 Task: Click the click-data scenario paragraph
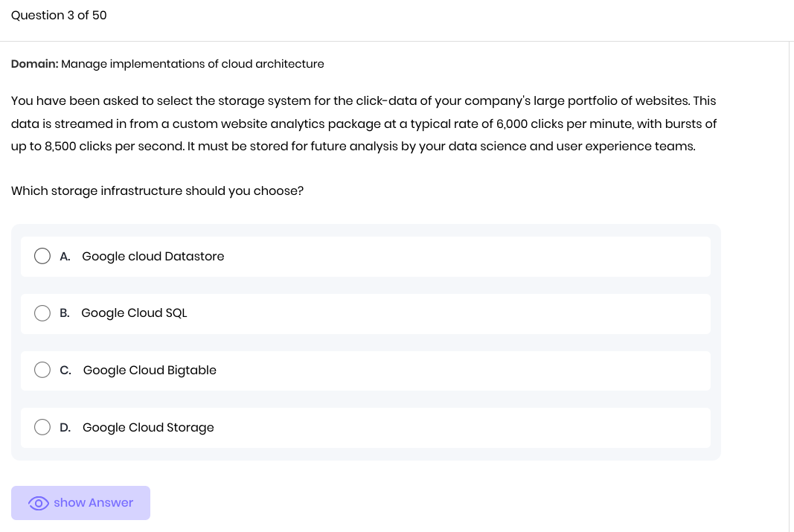[x=363, y=124]
